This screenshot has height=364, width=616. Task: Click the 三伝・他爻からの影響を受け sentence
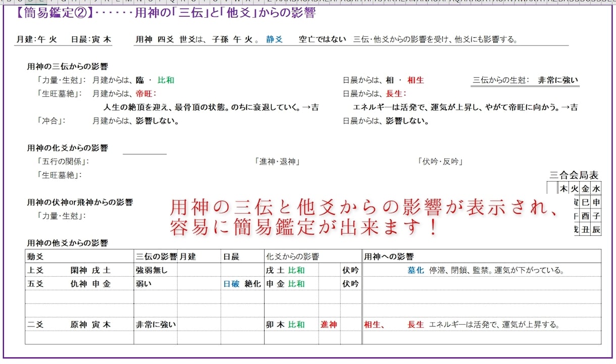pyautogui.click(x=436, y=39)
